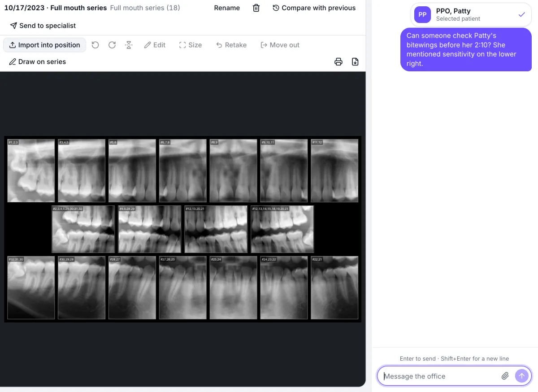This screenshot has height=392, width=538.
Task: Open Compare with previous
Action: pyautogui.click(x=314, y=8)
